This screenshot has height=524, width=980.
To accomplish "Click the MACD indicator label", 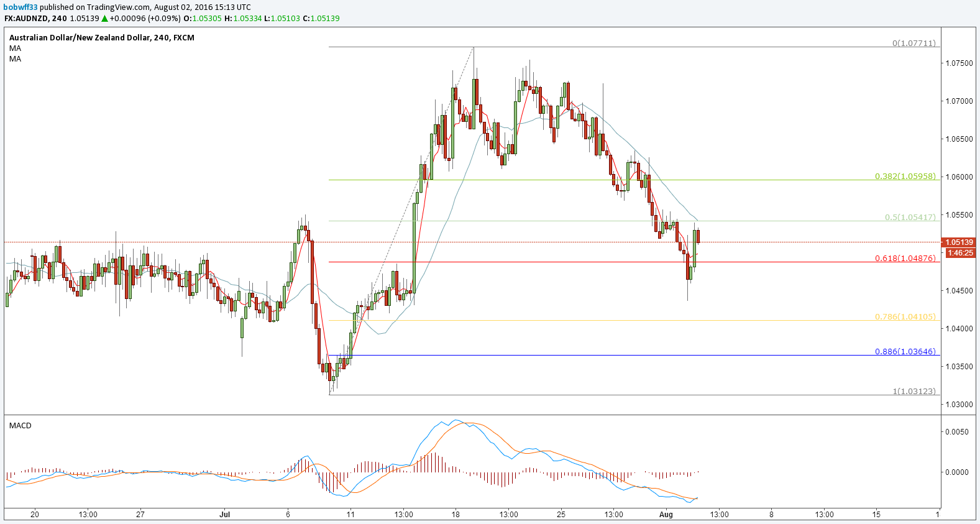I will pos(20,426).
